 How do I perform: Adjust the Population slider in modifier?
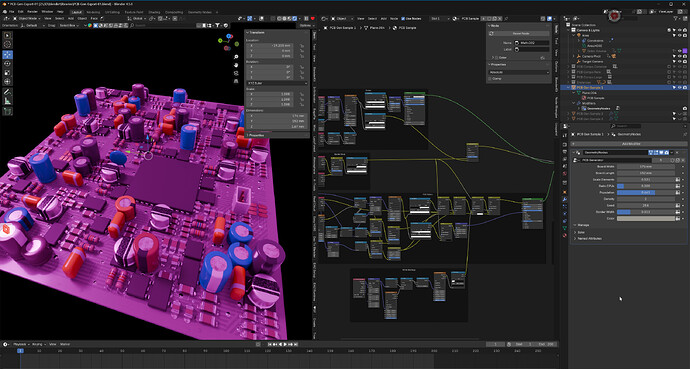[646, 193]
